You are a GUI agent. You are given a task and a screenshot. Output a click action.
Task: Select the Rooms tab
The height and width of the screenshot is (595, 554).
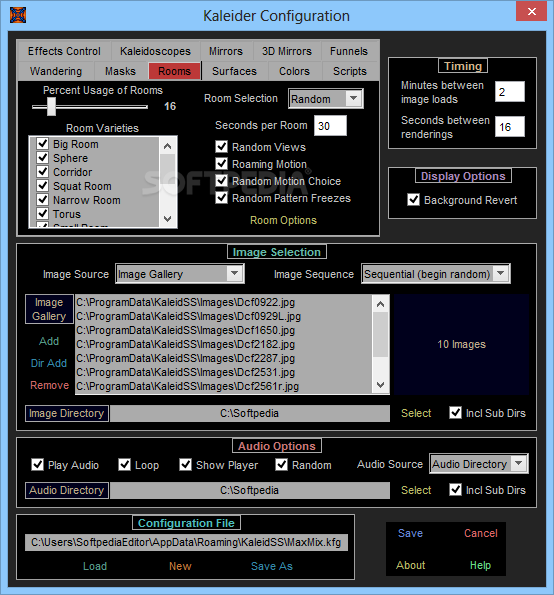175,71
